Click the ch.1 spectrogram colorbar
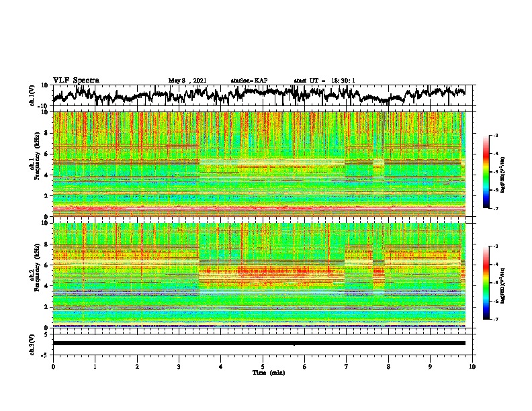The width and height of the screenshot is (532, 411). tap(486, 172)
